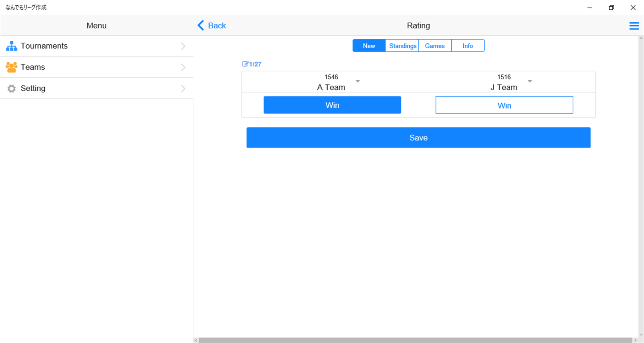Click the Tournaments bracket icon
The height and width of the screenshot is (343, 644).
[12, 46]
